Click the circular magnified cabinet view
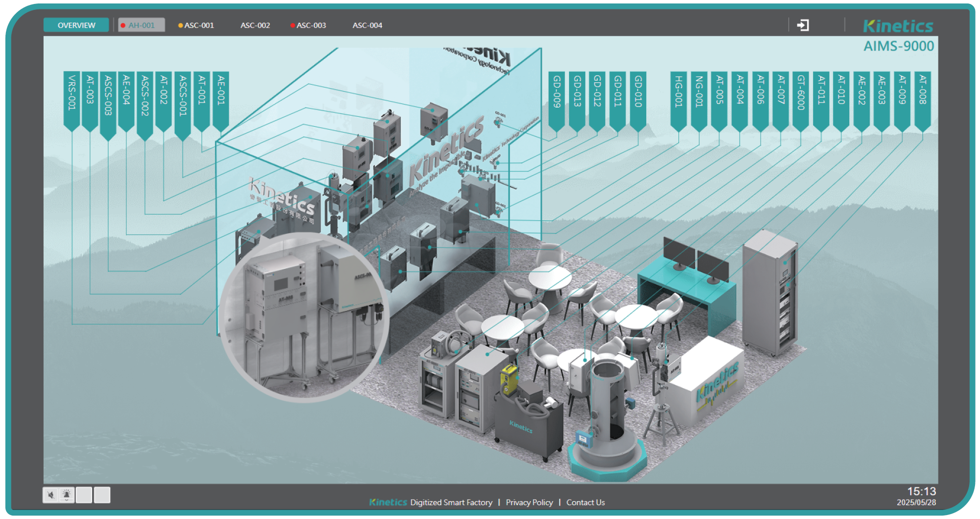The width and height of the screenshot is (980, 519). [304, 317]
